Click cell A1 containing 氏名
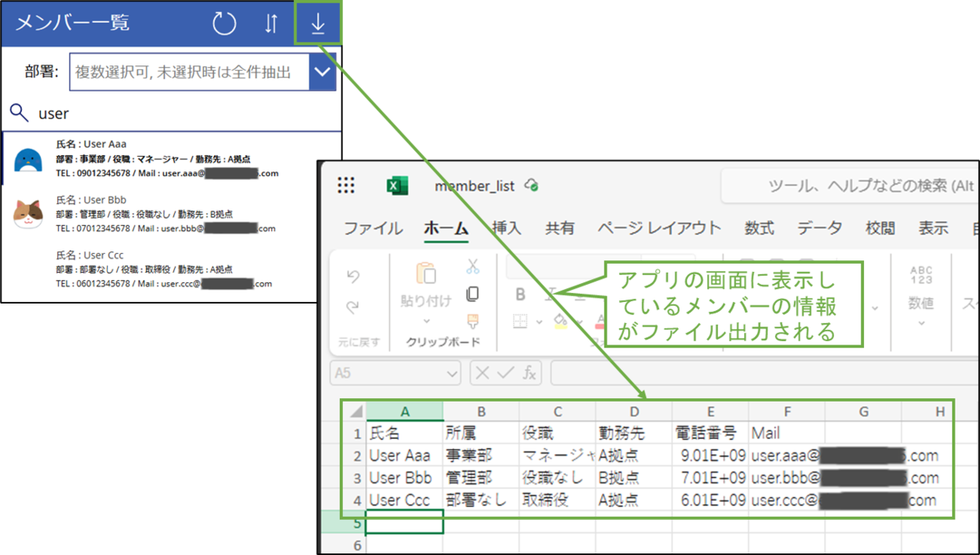Image resolution: width=980 pixels, height=555 pixels. (404, 433)
